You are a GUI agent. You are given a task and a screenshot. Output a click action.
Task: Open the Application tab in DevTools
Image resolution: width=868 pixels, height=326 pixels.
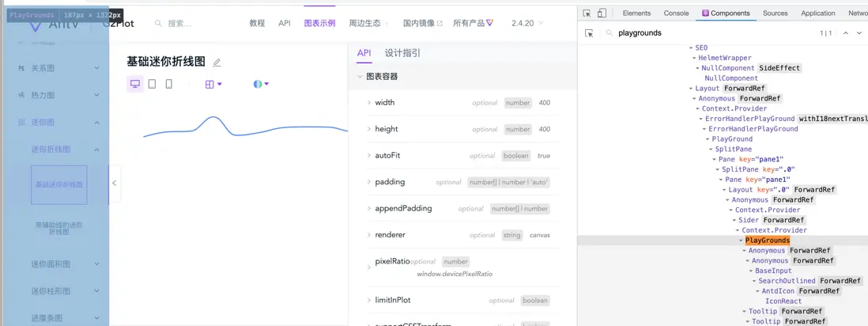point(817,13)
